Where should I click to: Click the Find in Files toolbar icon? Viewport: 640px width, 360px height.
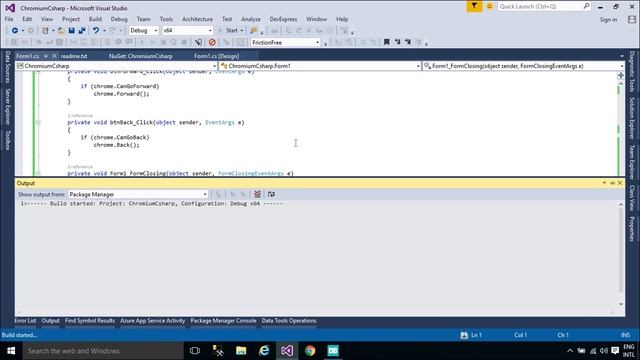point(254,31)
